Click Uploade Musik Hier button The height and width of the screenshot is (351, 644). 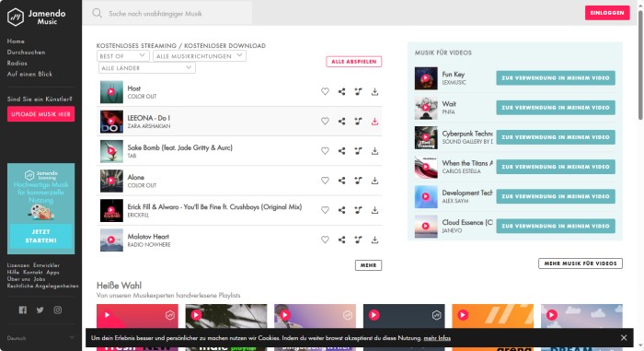click(40, 114)
